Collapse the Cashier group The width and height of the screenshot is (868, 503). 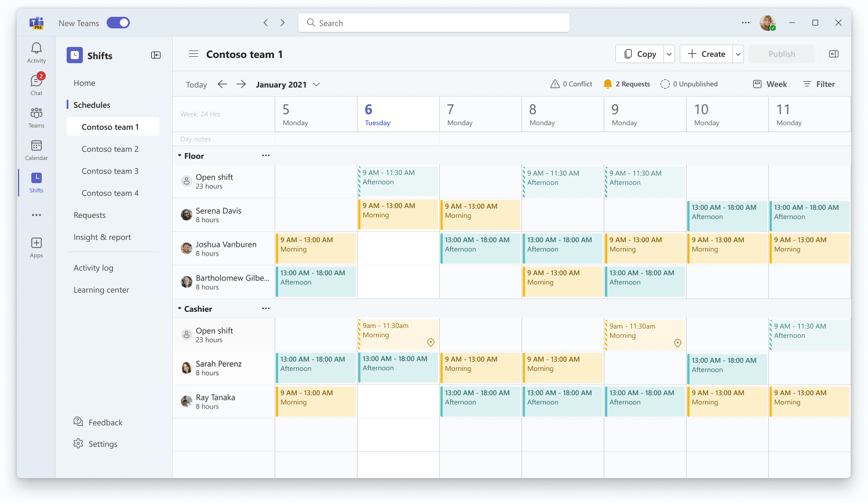tap(180, 309)
